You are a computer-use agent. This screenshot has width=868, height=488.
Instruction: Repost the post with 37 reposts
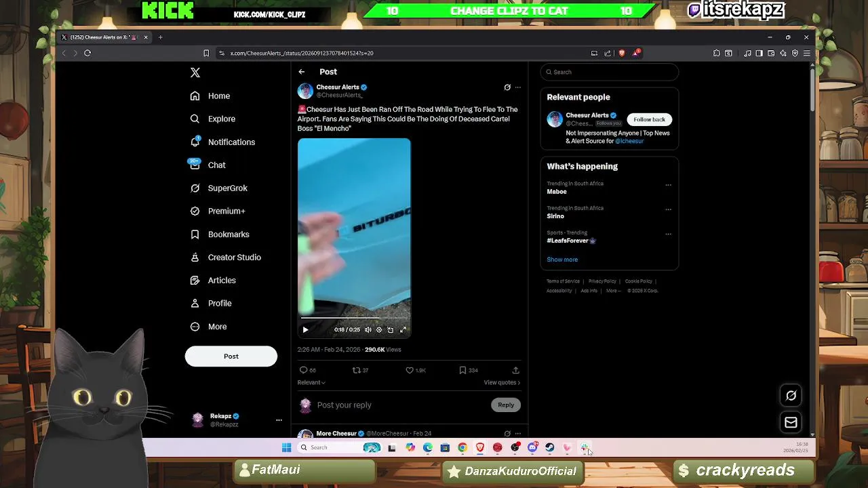pos(360,370)
